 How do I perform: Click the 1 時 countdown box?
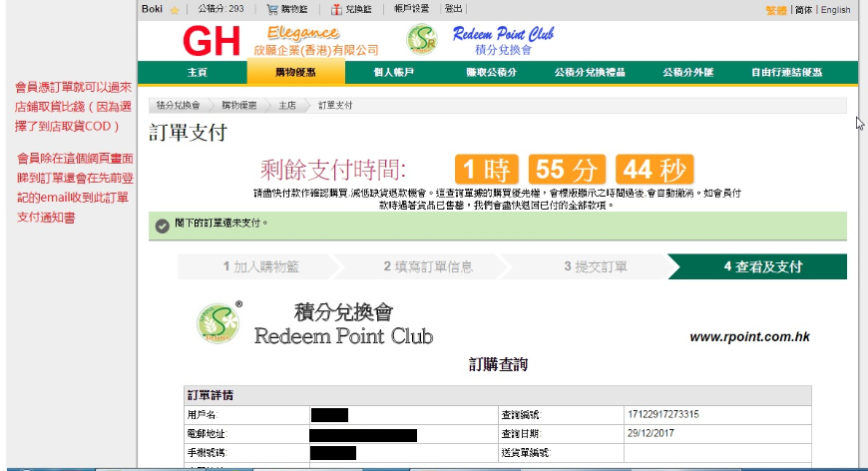[x=487, y=170]
